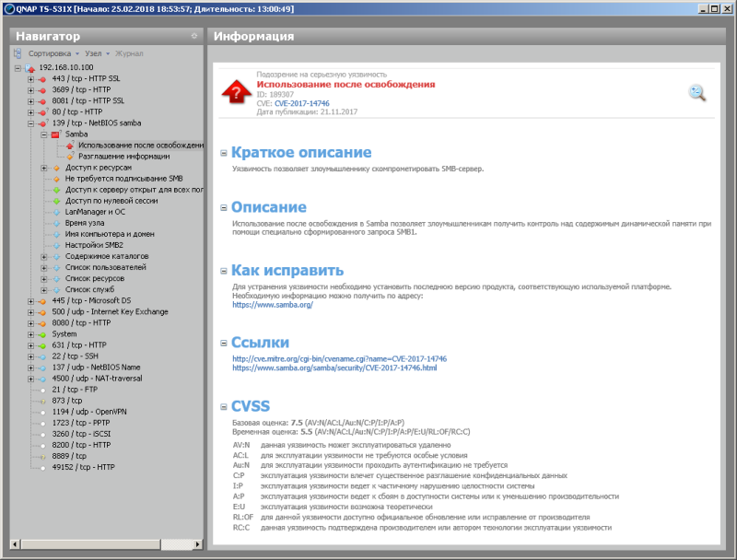Click the magnifier icon in the Информация panel

[697, 92]
